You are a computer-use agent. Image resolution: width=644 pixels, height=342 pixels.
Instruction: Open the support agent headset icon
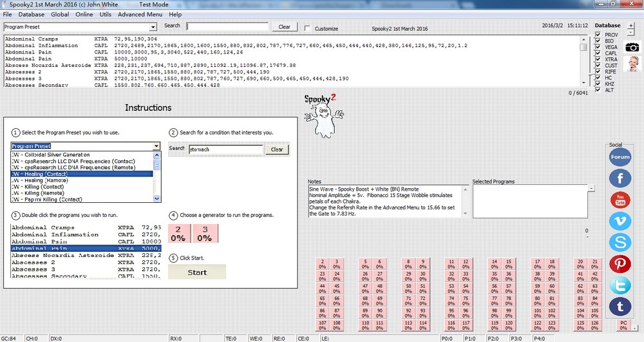(632, 64)
